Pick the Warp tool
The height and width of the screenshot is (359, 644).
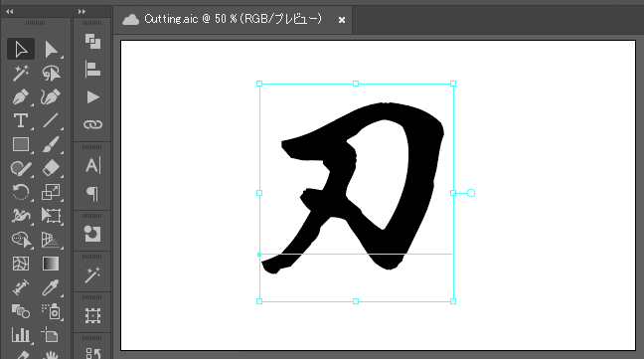21,216
